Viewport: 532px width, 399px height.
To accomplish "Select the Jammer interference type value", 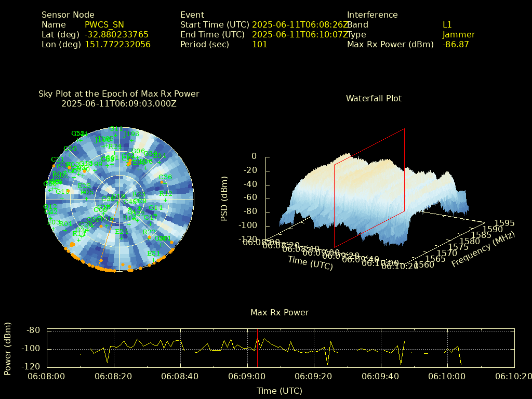I will 458,35.
